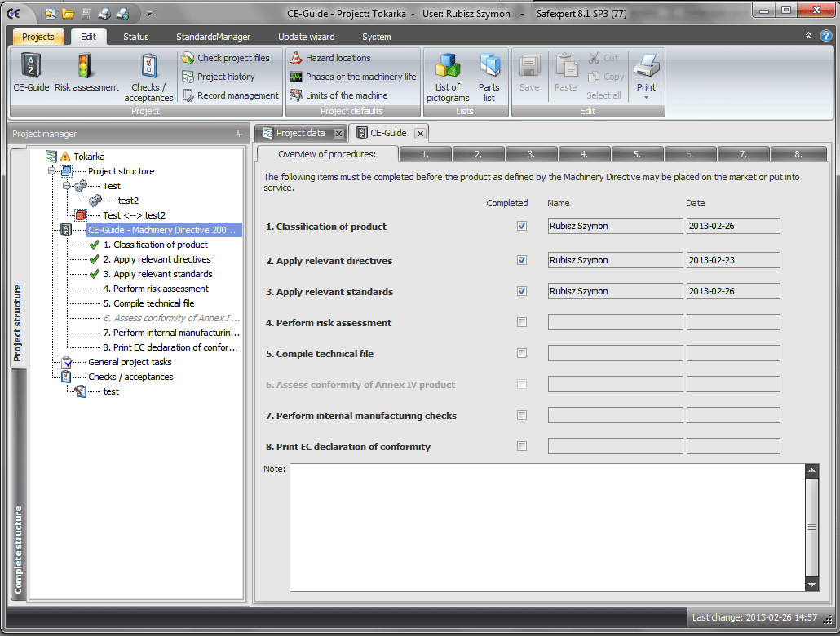Open the Print dropdown arrow
Screen dimensions: 840x636
pyautogui.click(x=646, y=98)
